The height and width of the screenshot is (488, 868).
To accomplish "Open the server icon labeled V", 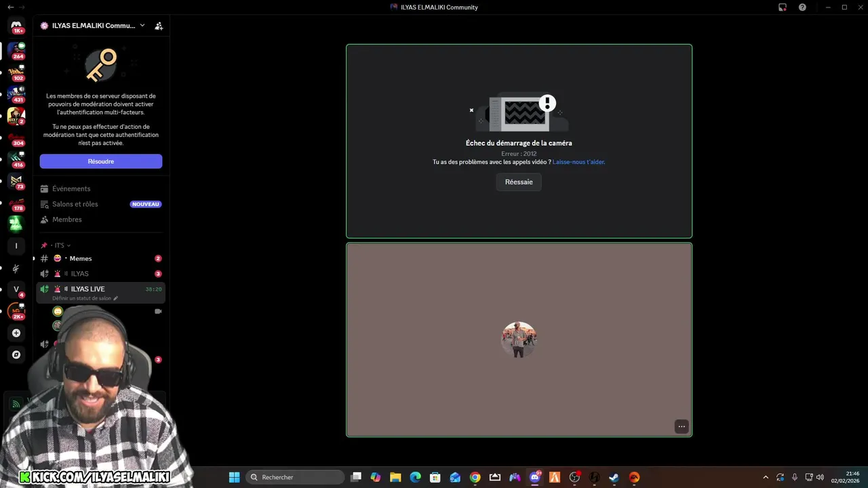I will (x=16, y=289).
